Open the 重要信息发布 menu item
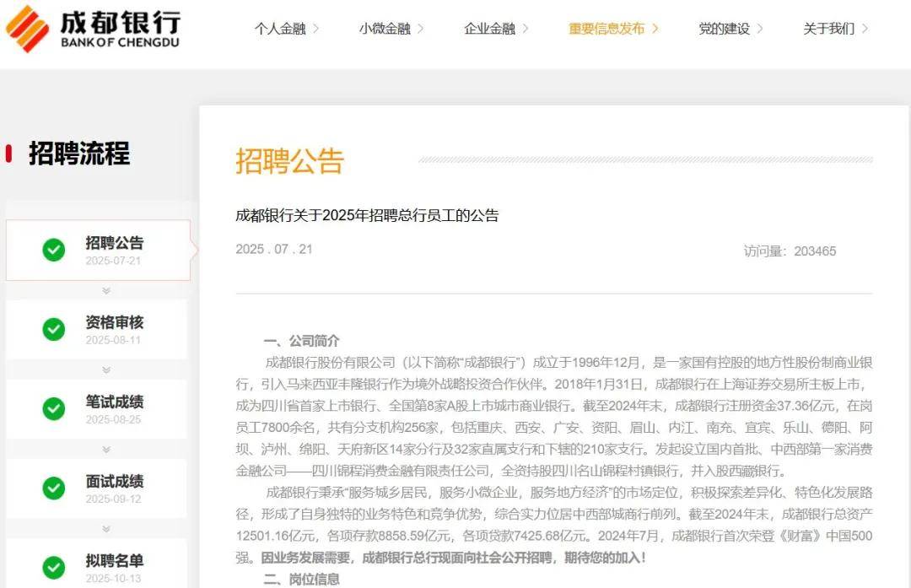Screen dimensions: 911x588 [613, 29]
